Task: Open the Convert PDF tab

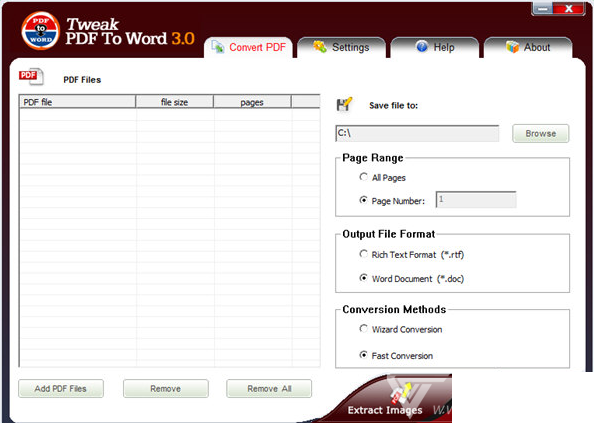Action: (x=248, y=47)
